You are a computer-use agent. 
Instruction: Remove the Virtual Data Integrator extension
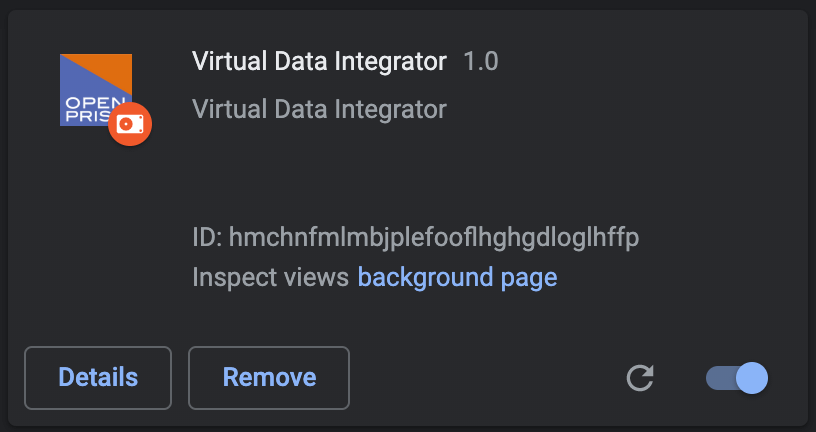pos(269,378)
